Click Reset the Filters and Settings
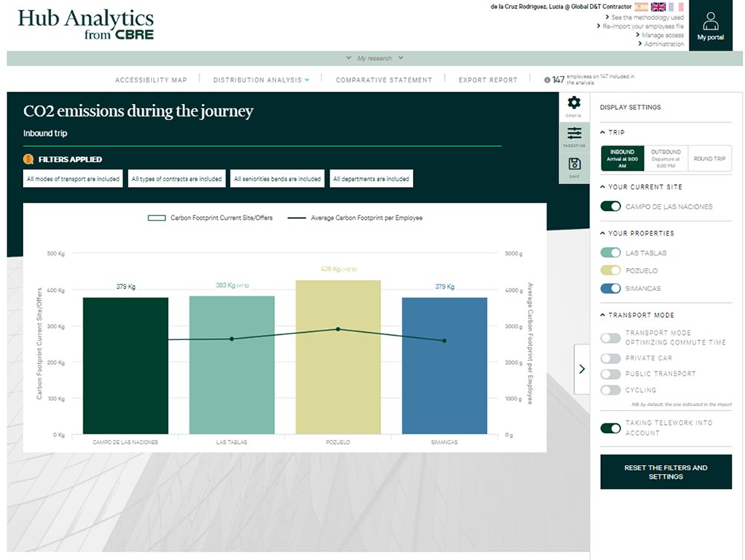The image size is (745, 560). click(666, 472)
